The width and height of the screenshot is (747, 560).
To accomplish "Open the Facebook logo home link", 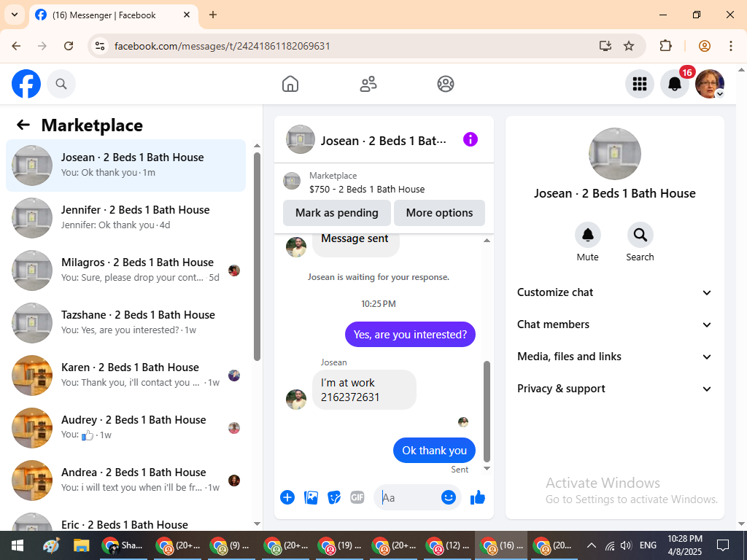I will (x=26, y=84).
